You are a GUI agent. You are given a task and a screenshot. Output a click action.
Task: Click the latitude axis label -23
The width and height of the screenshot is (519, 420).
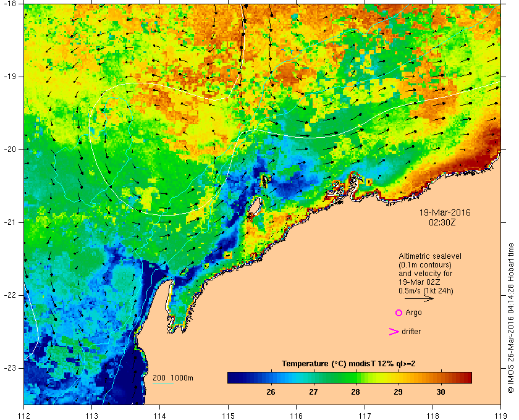[x=10, y=368]
